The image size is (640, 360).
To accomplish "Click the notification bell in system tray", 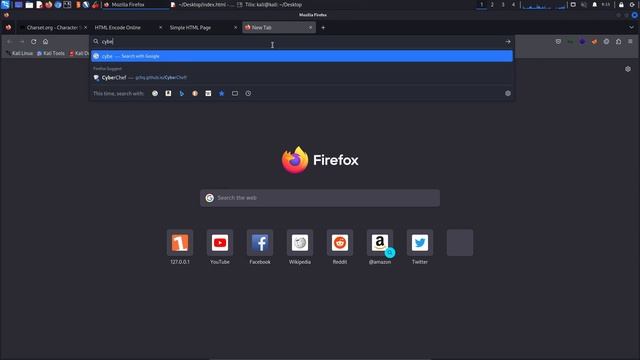I will tap(594, 5).
